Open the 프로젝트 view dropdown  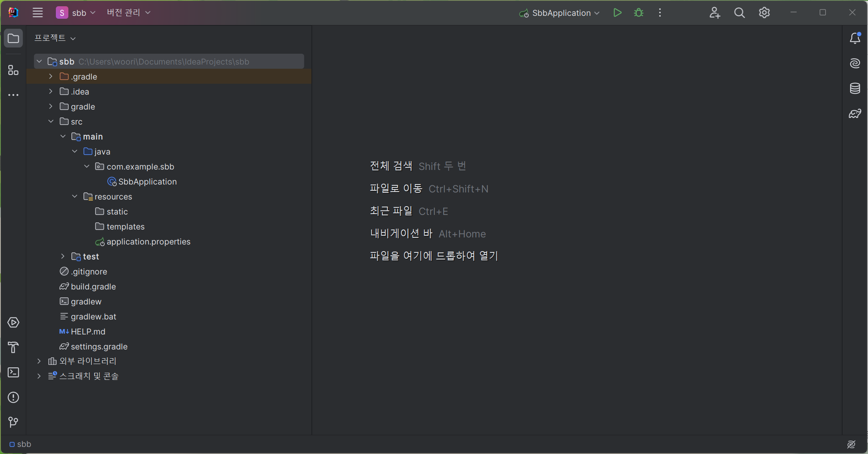[x=55, y=38]
